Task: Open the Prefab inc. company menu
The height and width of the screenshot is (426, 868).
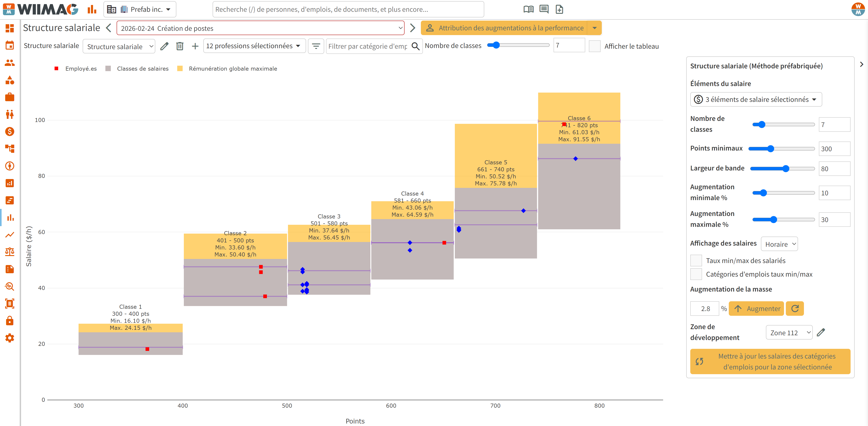Action: [x=139, y=10]
